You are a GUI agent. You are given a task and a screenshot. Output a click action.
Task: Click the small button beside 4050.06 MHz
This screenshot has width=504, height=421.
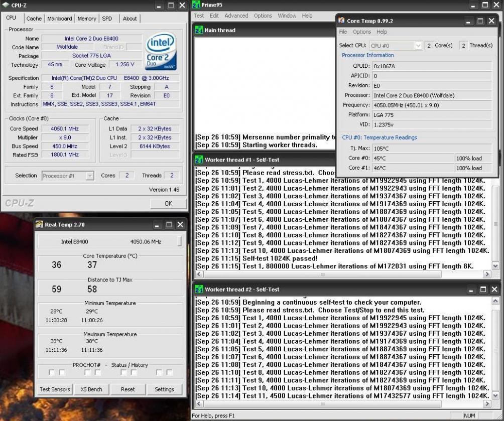180,241
